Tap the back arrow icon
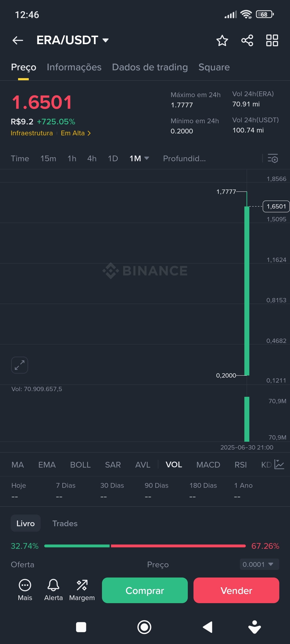The image size is (290, 644). click(18, 40)
